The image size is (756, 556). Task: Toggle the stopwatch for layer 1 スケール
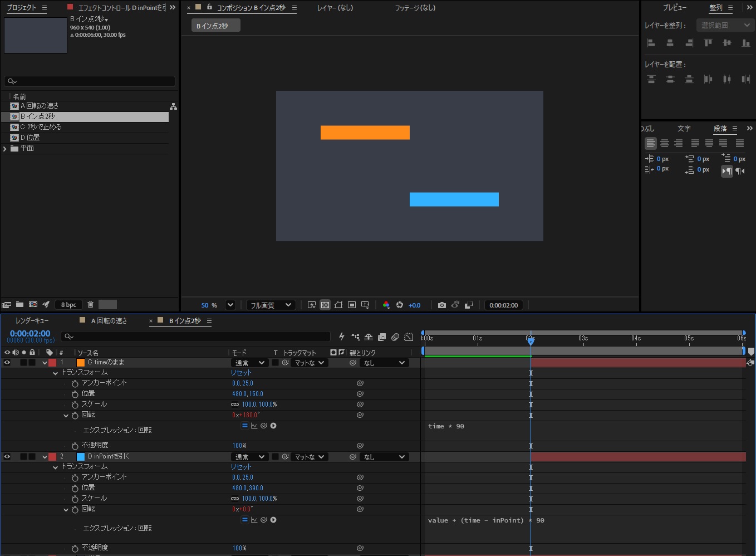tap(75, 404)
